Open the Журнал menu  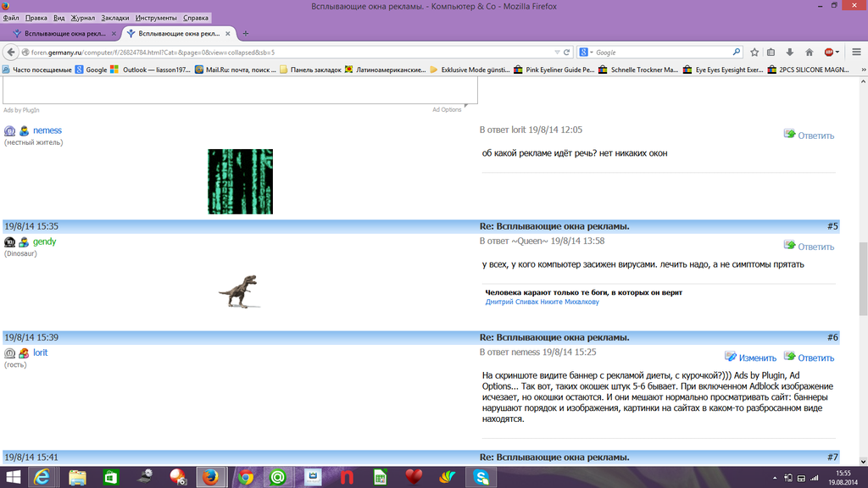pos(82,18)
